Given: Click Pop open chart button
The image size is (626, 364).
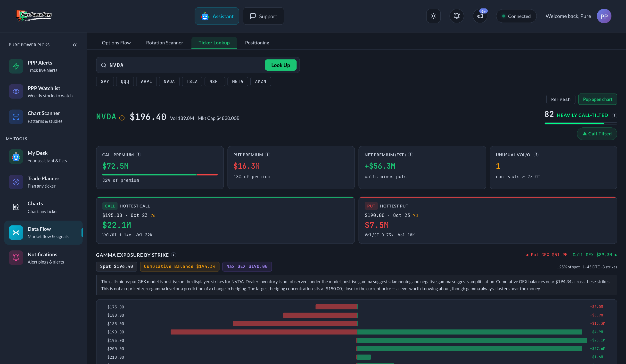Looking at the screenshot, I should [597, 99].
